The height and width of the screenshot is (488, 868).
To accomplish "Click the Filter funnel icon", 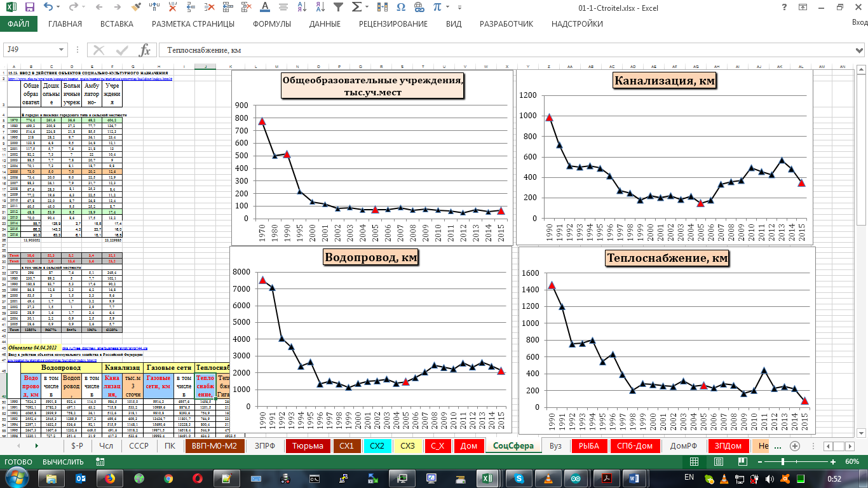I will click(338, 8).
